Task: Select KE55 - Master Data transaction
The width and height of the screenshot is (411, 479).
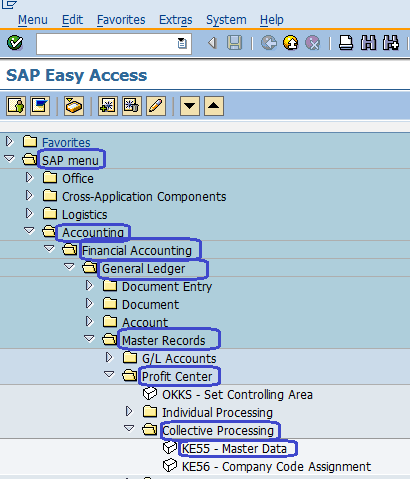Action: coord(234,449)
